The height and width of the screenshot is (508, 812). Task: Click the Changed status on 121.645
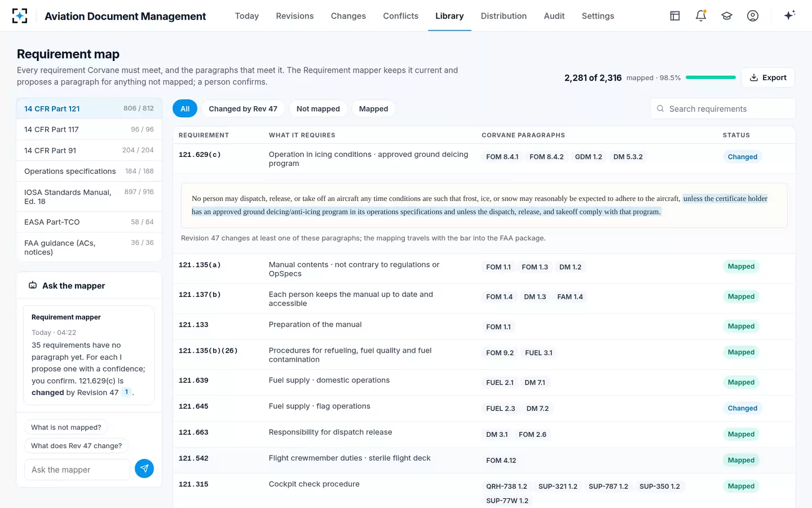743,408
